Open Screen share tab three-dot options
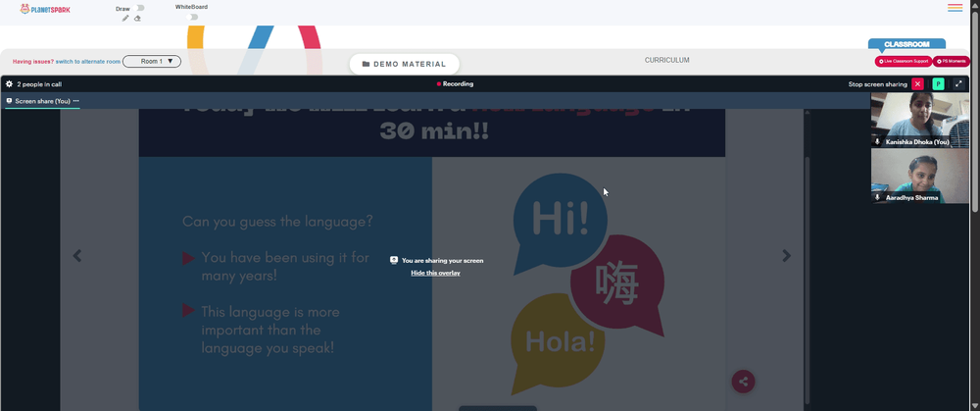Screen dimensions: 980x411 (x=76, y=101)
